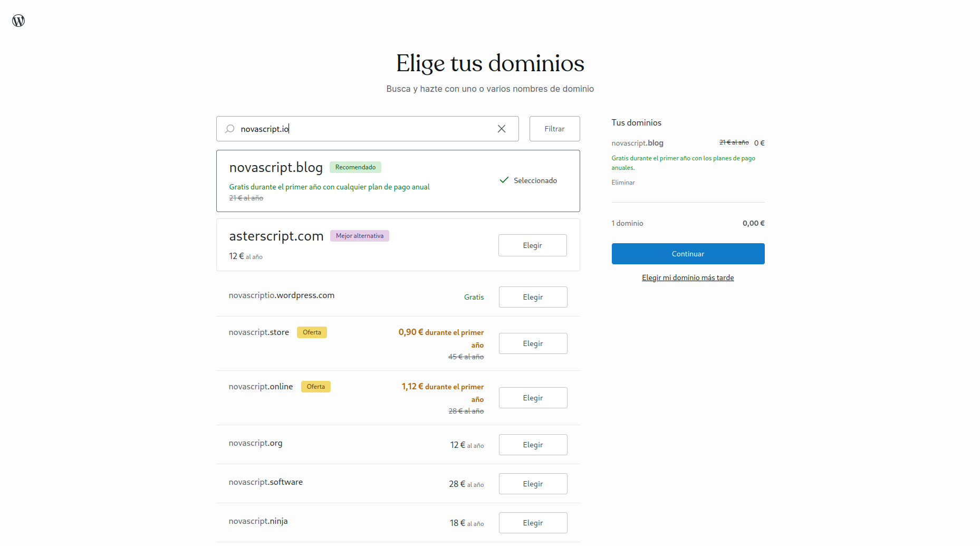This screenshot has width=980, height=546.
Task: Click the WordPress logo icon
Action: click(18, 21)
